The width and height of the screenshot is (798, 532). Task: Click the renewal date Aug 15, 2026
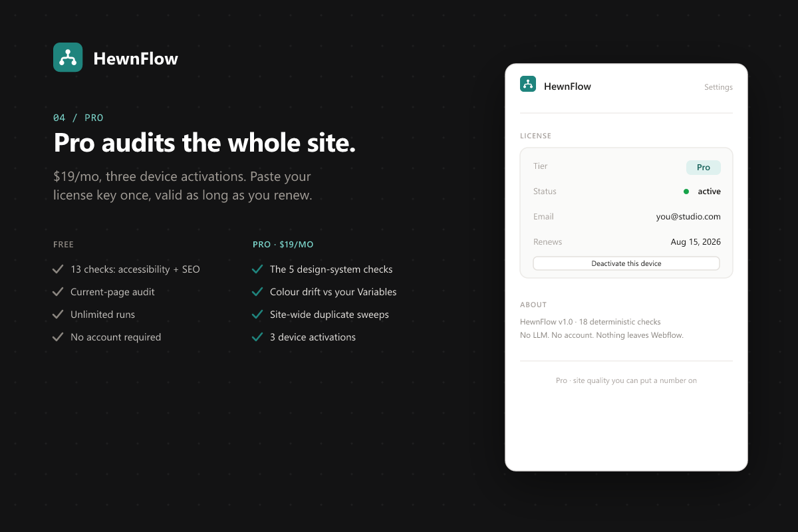pos(696,242)
